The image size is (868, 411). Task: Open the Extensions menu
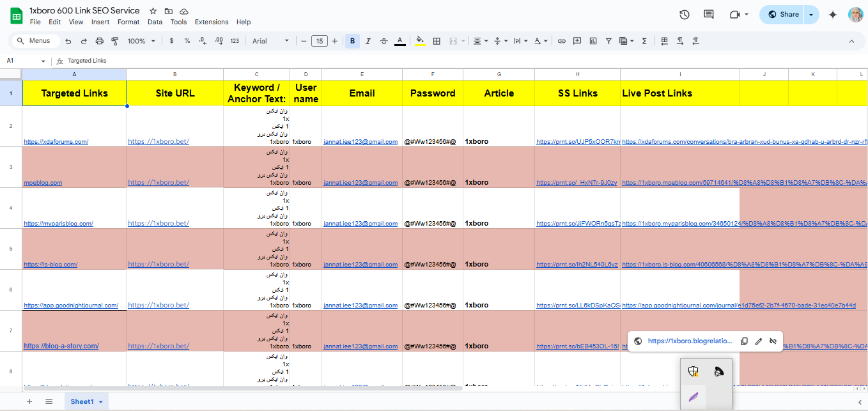pos(211,22)
